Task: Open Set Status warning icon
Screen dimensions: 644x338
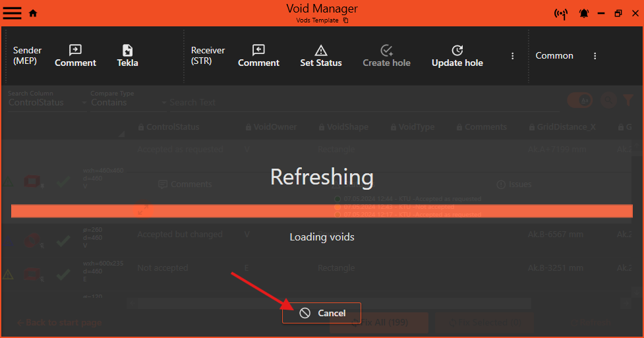Action: (x=321, y=50)
